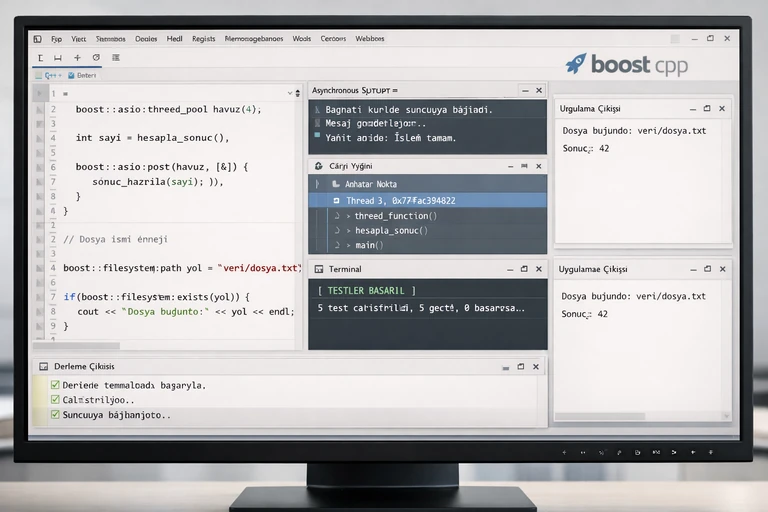
Task: Toggle the Deriede temmaloada başaryla checkbox
Action: point(55,385)
